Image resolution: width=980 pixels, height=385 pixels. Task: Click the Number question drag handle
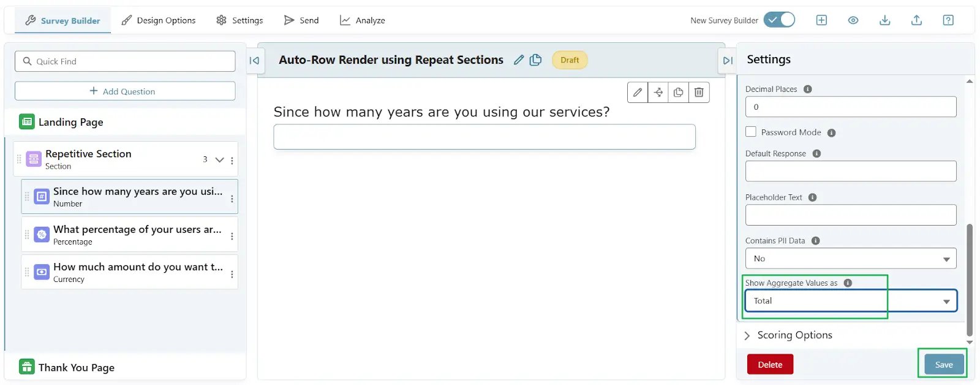27,197
